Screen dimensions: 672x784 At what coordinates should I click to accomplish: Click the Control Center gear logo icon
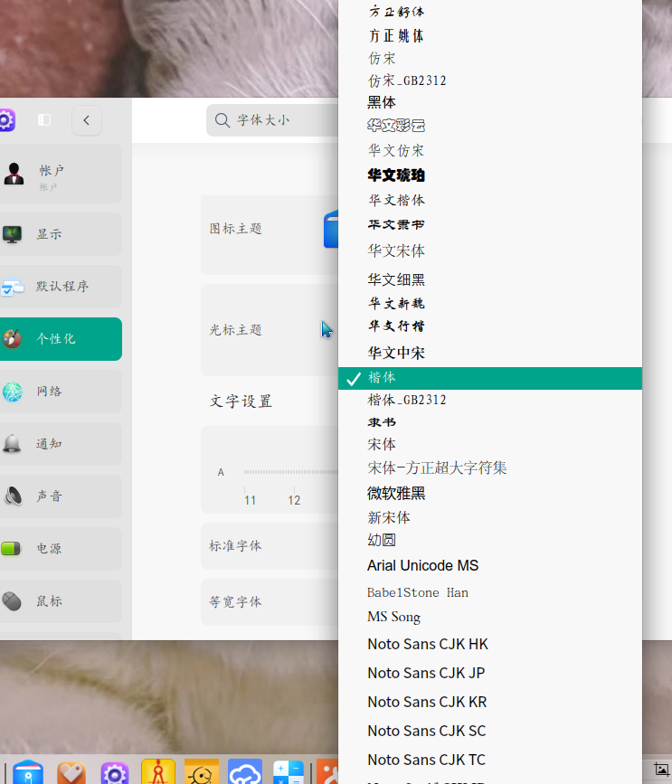click(6, 120)
